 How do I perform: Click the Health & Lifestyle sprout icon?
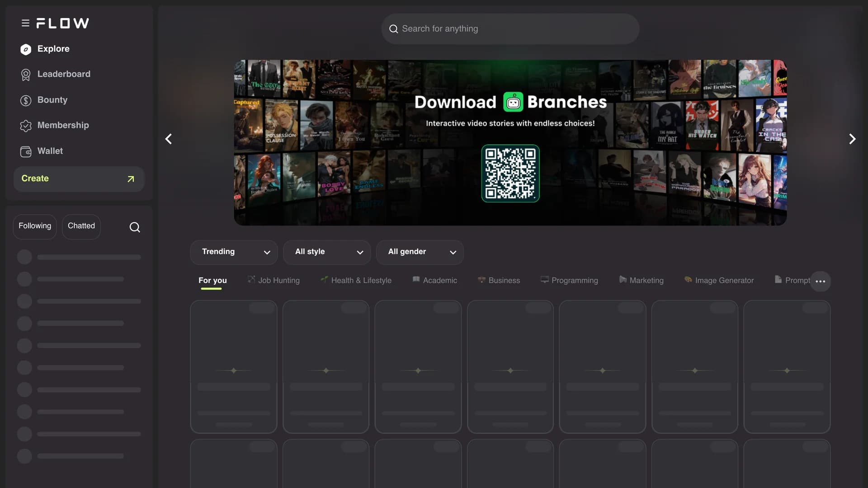click(x=324, y=280)
